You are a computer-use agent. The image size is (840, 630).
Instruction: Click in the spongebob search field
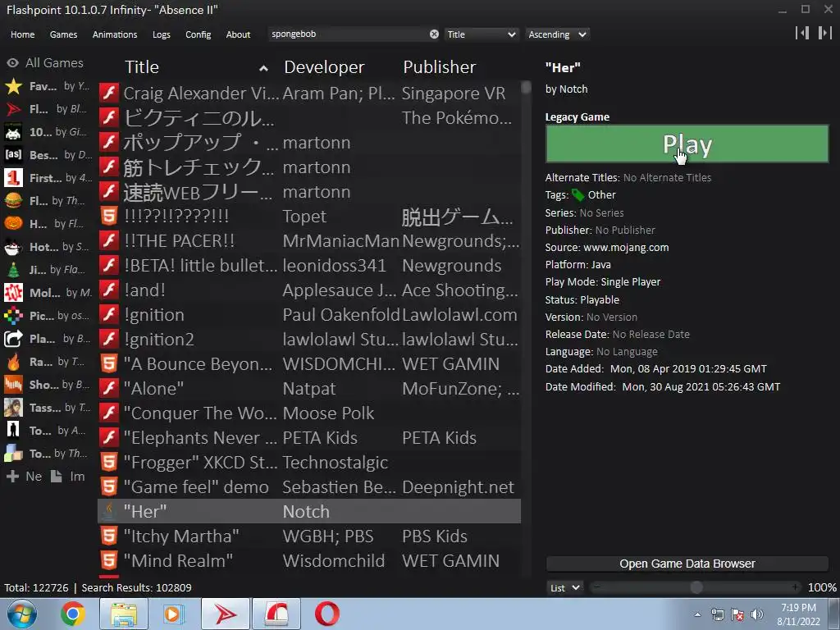[348, 34]
